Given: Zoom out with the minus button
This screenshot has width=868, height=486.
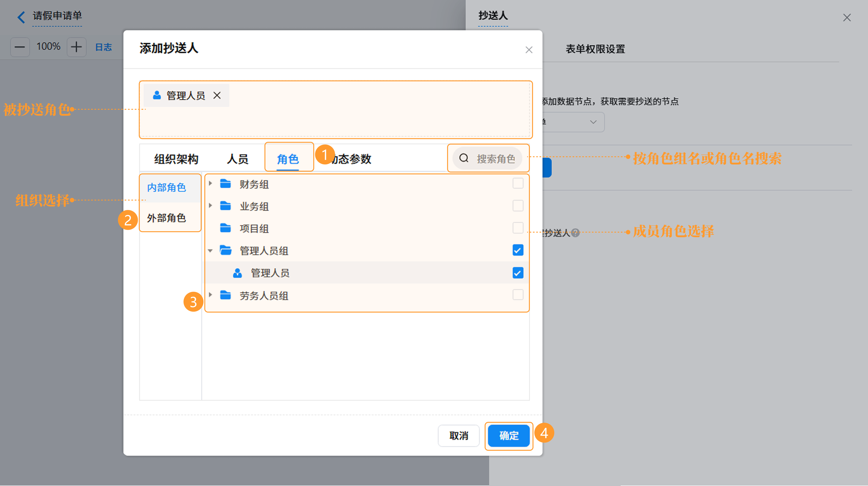Looking at the screenshot, I should (20, 47).
